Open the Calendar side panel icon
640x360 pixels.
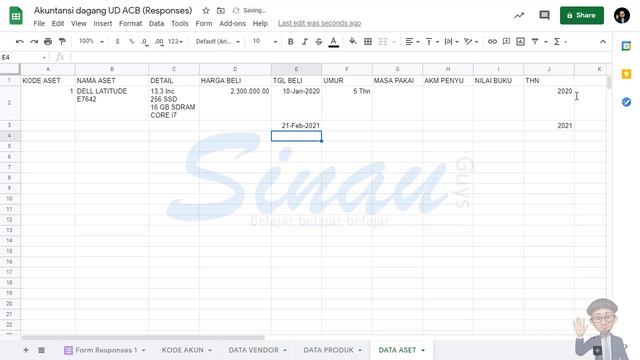coord(626,46)
